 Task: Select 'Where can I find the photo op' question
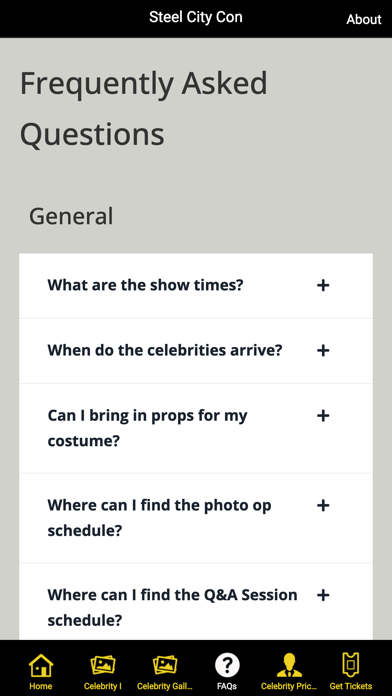click(159, 518)
